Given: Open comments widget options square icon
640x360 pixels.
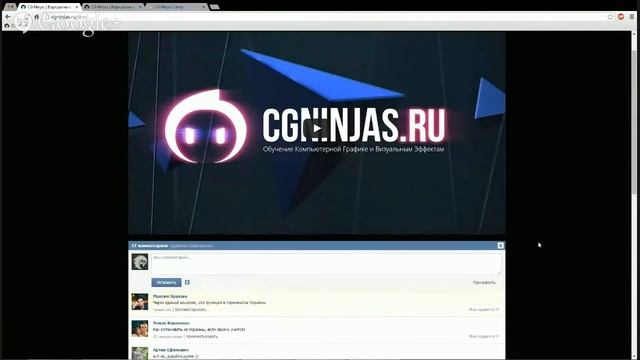Looking at the screenshot, I should pyautogui.click(x=500, y=245).
